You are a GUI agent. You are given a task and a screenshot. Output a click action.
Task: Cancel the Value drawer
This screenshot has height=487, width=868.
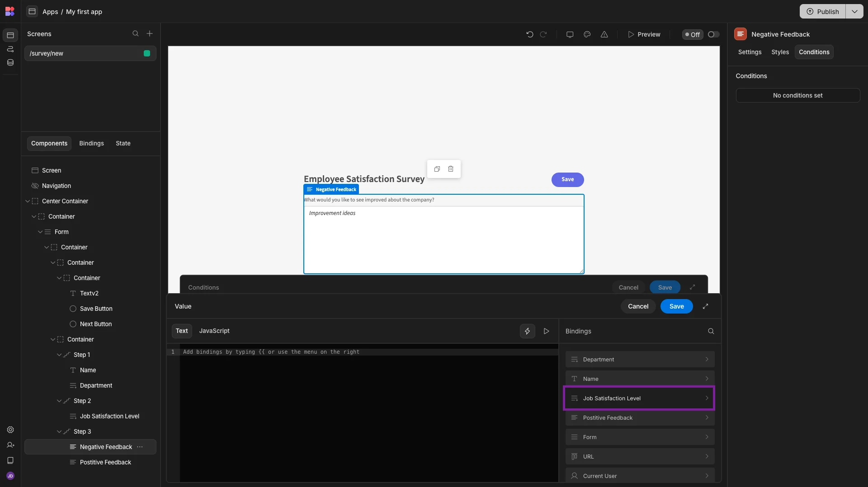tap(638, 306)
